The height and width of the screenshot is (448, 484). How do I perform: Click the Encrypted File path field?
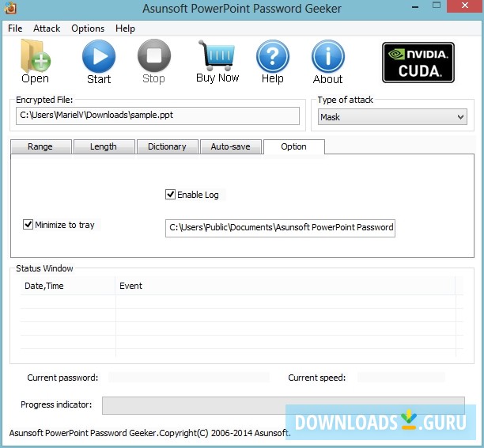click(x=157, y=116)
